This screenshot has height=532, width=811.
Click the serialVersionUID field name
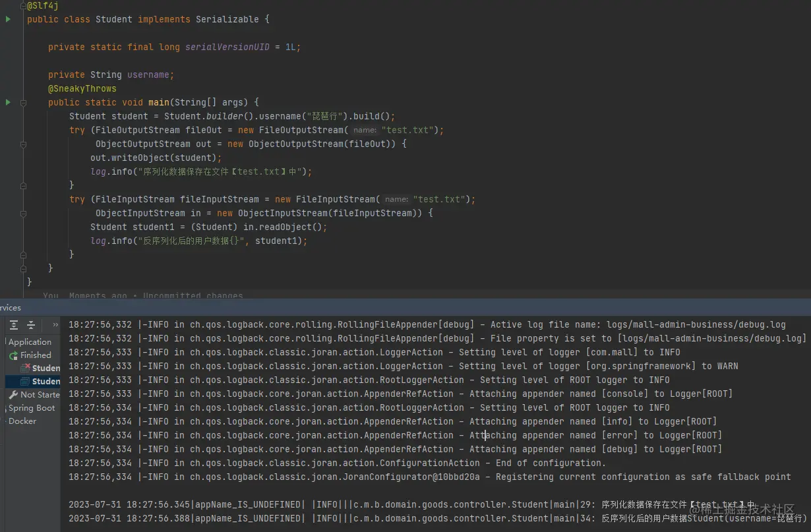point(227,47)
